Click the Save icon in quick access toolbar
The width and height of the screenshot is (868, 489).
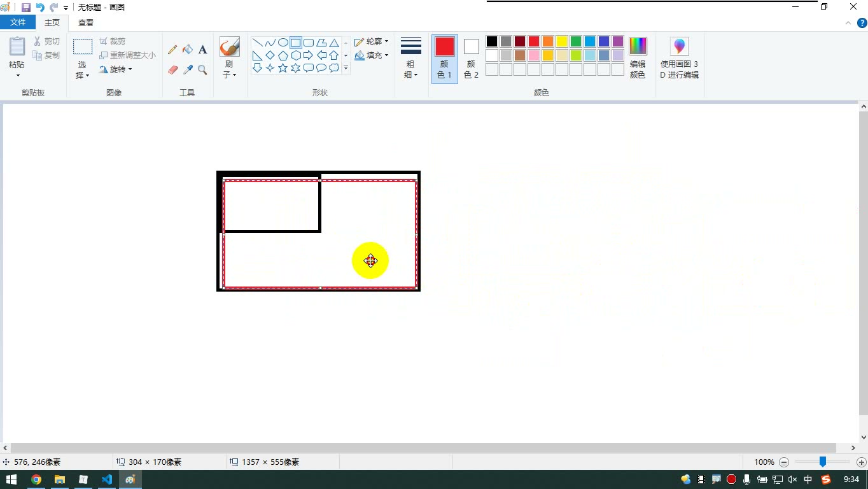tap(26, 7)
